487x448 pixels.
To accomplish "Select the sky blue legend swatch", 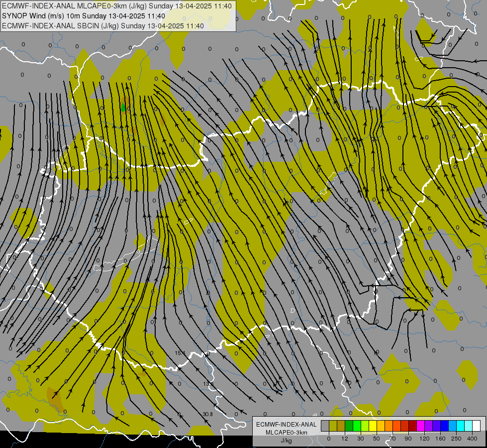I will click(x=453, y=426).
